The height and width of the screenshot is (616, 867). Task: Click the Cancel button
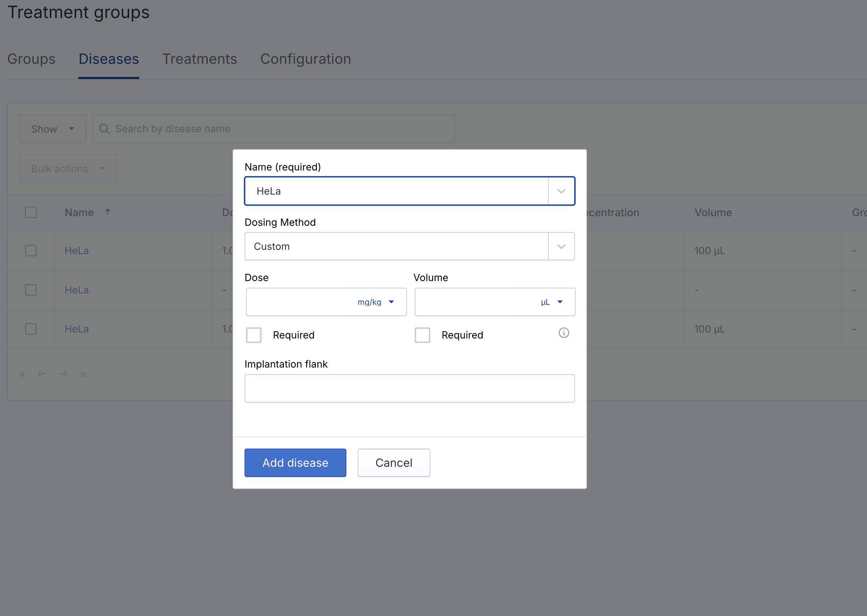pyautogui.click(x=394, y=463)
